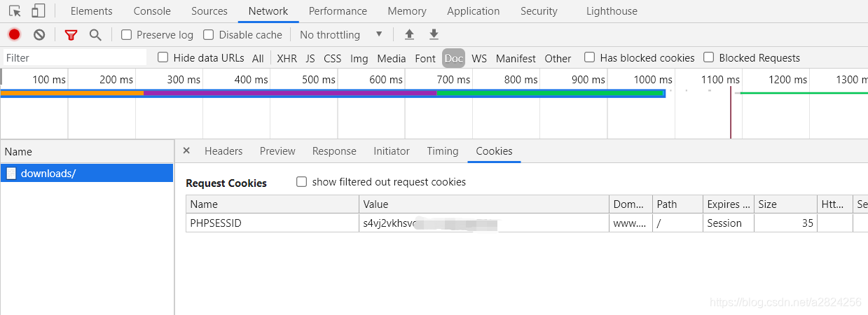Go to the Application panel
Viewport: 868px width, 315px height.
coord(474,11)
